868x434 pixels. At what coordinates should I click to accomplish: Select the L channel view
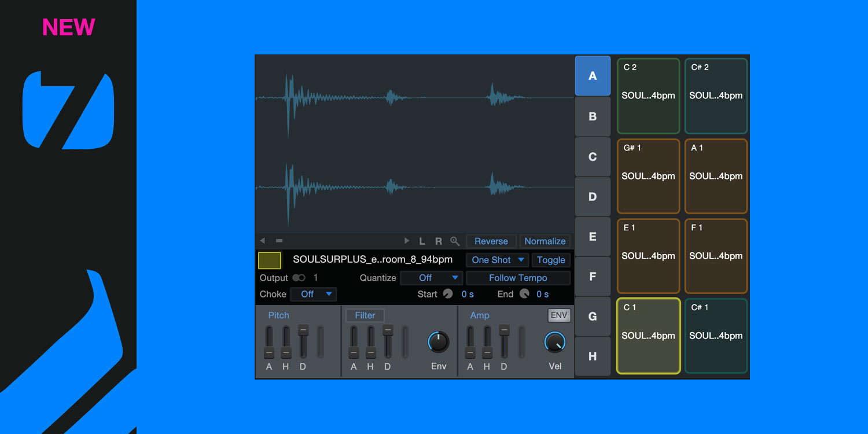422,241
